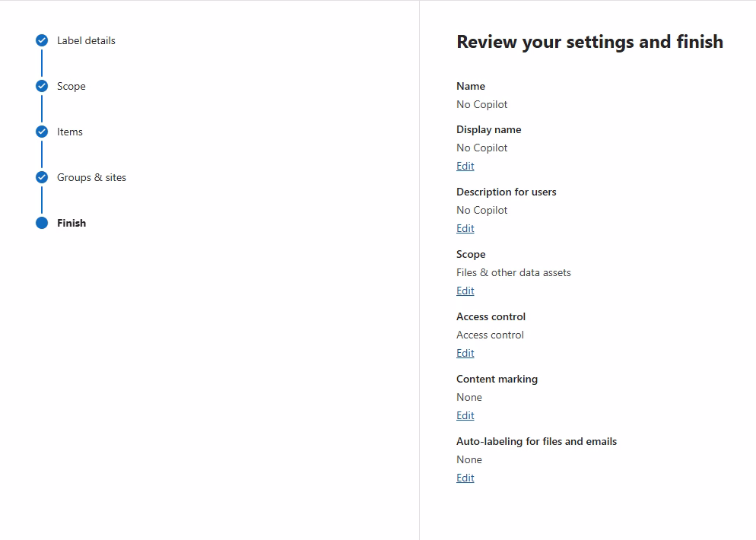Click the Scope step checkmark icon
The height and width of the screenshot is (540, 756).
[42, 86]
